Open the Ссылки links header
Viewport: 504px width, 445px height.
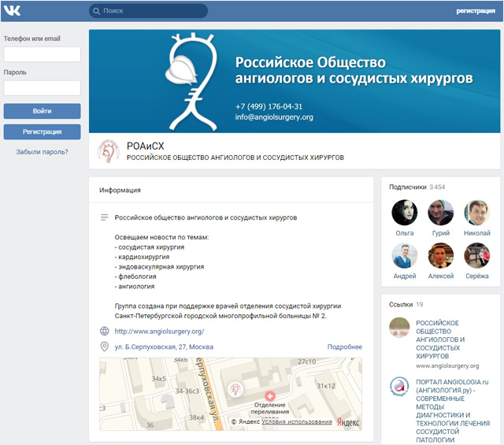pyautogui.click(x=401, y=305)
